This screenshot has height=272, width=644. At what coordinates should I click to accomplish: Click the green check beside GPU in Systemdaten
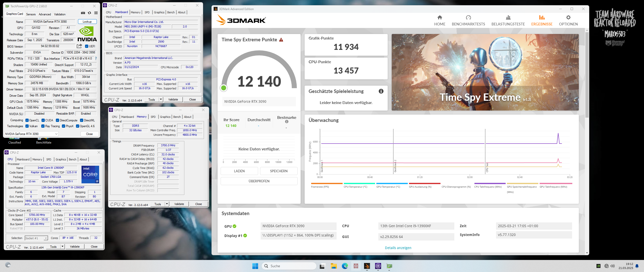[x=234, y=226]
